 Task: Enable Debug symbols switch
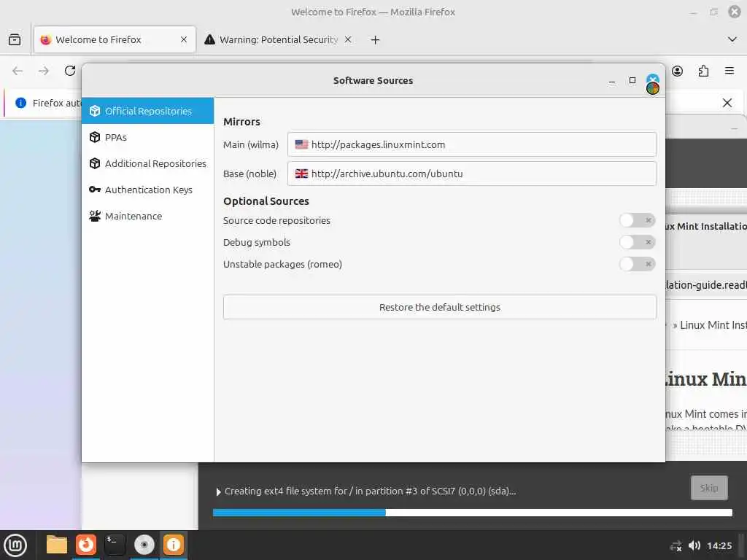click(x=638, y=242)
